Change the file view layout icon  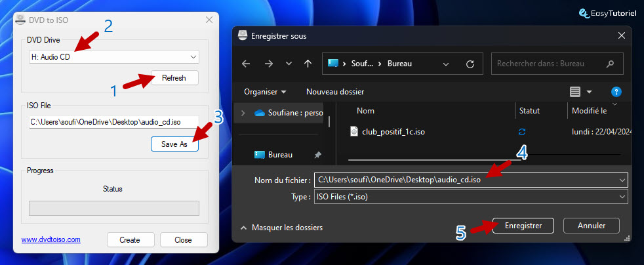click(x=575, y=92)
